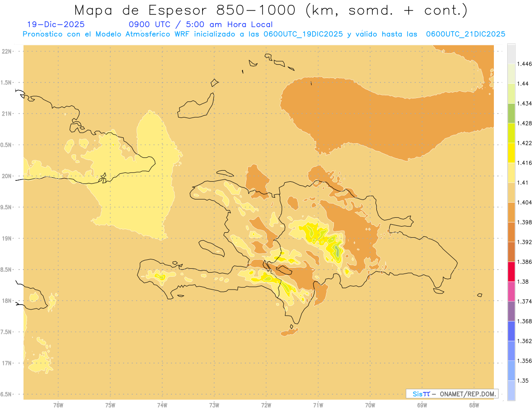The image size is (532, 411).
Task: Click the '72W' longitude label
Action: click(266, 405)
